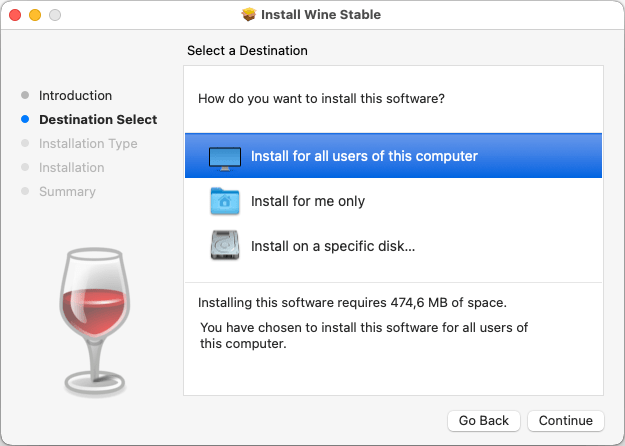Viewport: 625px width, 446px height.
Task: Open the Installation Type sidebar step
Action: (88, 143)
